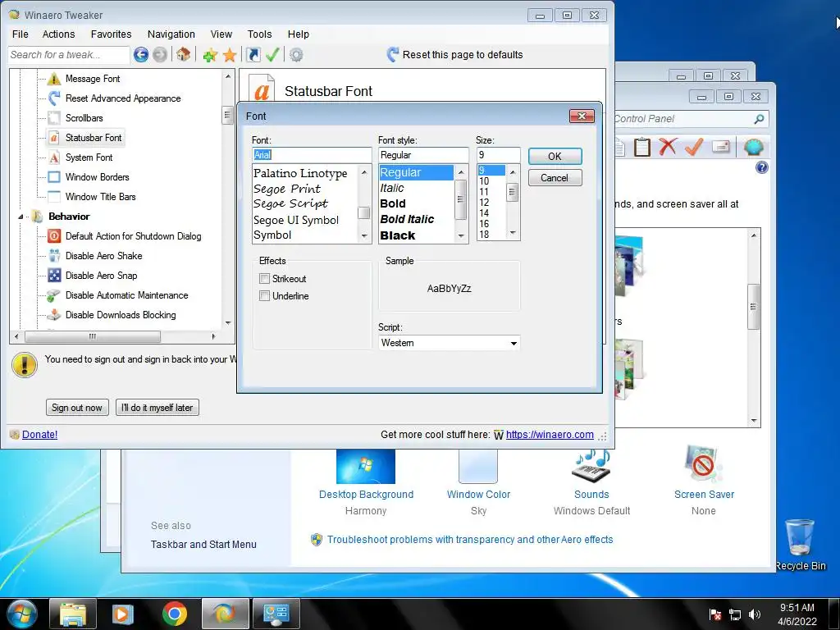Open the Donate! link
Screen dimensions: 840x630
coord(39,435)
